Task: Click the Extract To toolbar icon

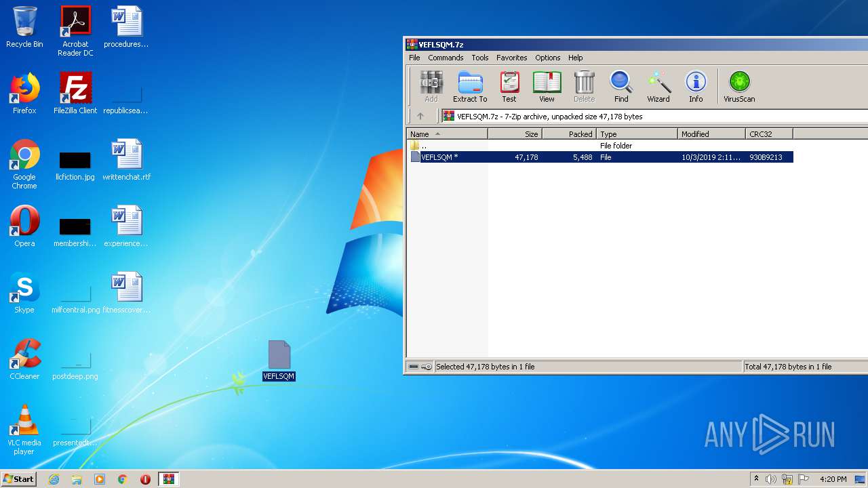Action: [470, 87]
